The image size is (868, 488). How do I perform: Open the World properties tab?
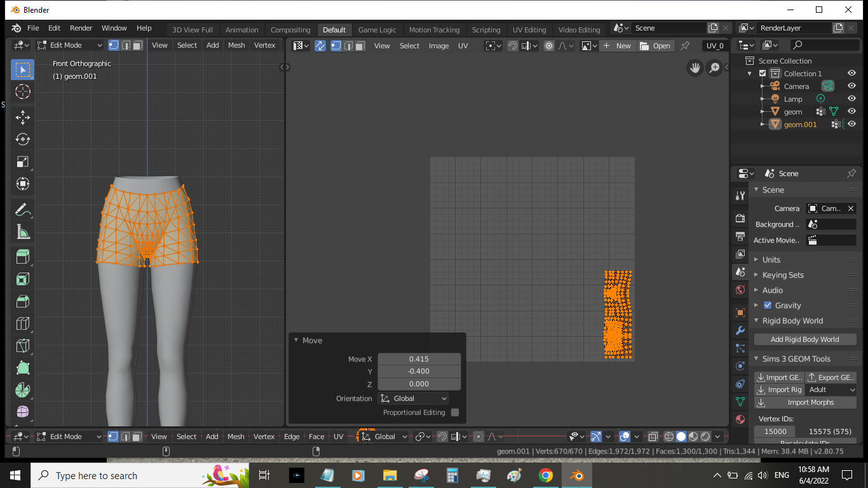click(740, 290)
